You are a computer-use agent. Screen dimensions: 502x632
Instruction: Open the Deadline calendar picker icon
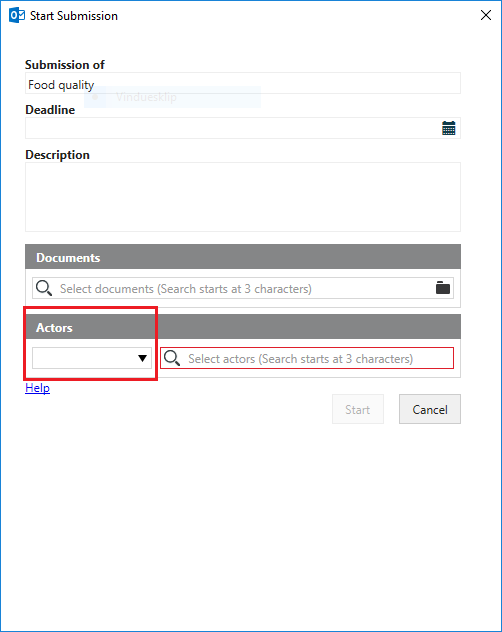(x=448, y=128)
